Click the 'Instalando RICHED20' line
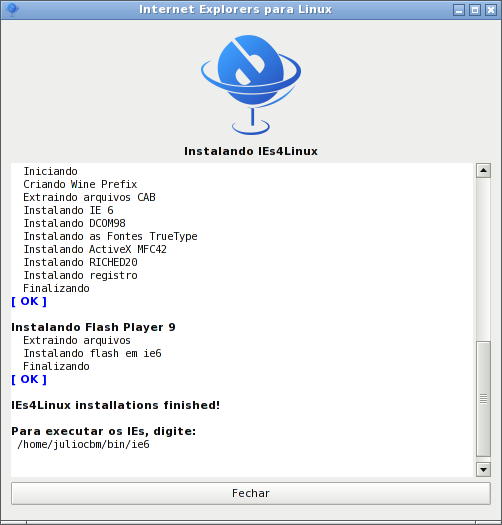 click(80, 262)
